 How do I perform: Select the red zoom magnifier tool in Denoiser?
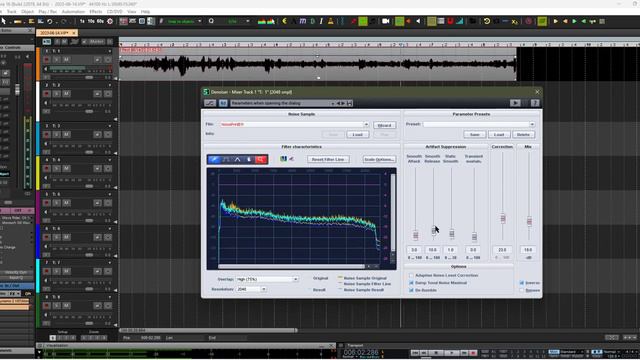tap(260, 159)
